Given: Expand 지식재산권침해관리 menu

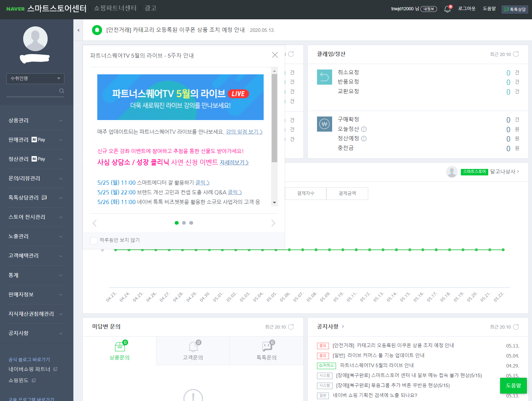Looking at the screenshot, I should 35,314.
